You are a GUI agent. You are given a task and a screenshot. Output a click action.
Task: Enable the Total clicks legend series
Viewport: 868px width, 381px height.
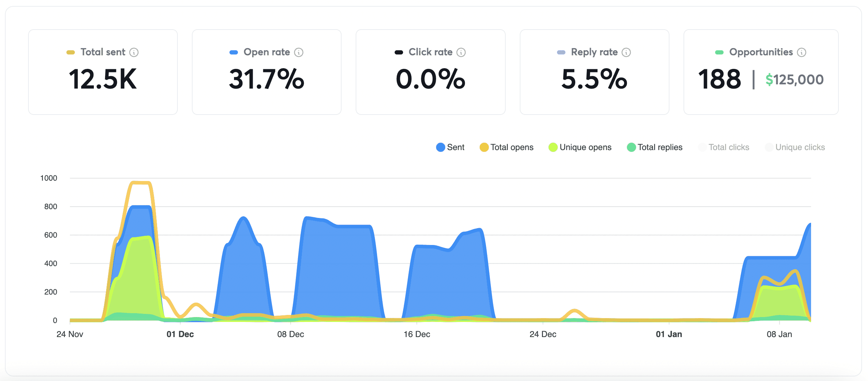click(x=728, y=147)
